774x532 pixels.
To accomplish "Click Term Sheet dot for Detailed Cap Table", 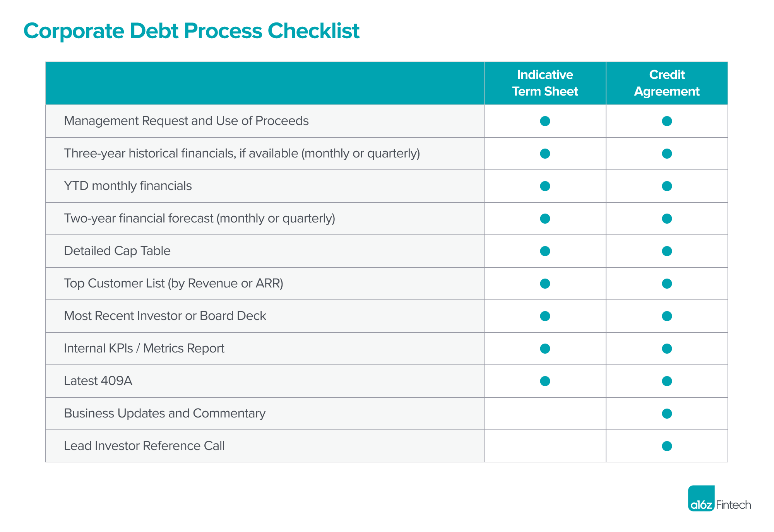I will coord(545,251).
